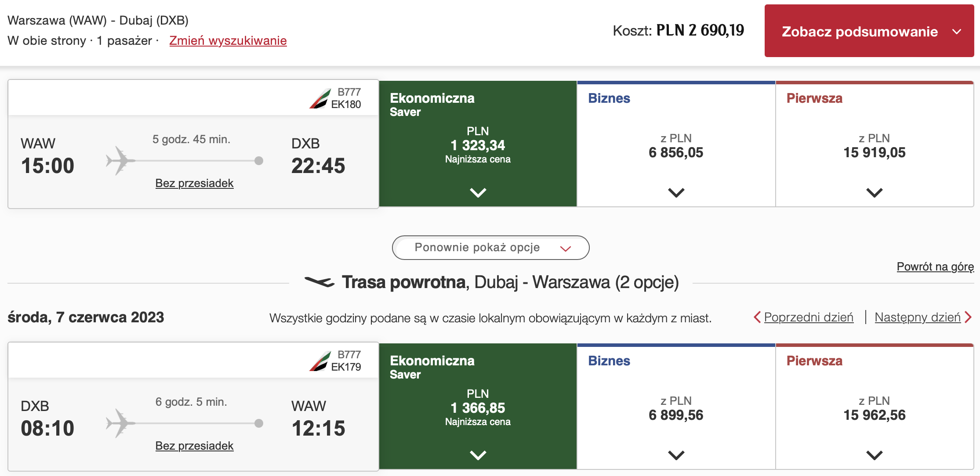The width and height of the screenshot is (980, 476).
Task: Click Ponownie pokaż opcje button
Action: 490,248
